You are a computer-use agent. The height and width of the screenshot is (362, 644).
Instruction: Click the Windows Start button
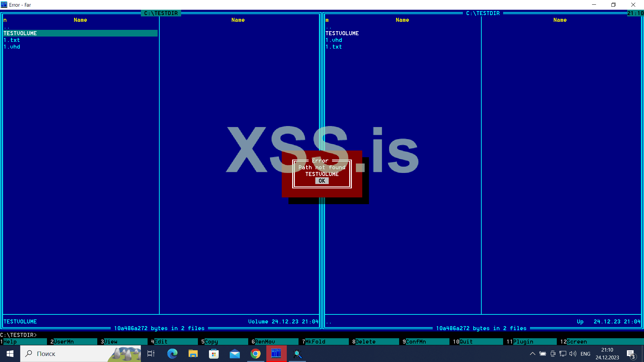[x=10, y=354]
